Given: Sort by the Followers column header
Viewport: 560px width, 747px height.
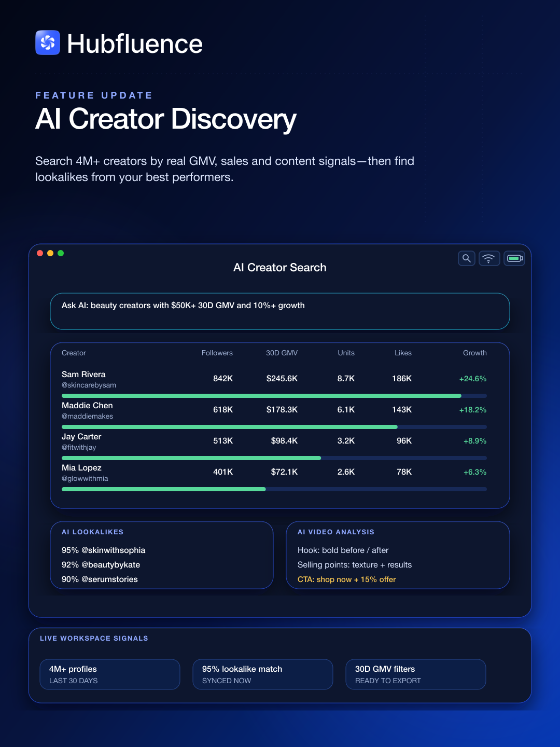Looking at the screenshot, I should [217, 353].
